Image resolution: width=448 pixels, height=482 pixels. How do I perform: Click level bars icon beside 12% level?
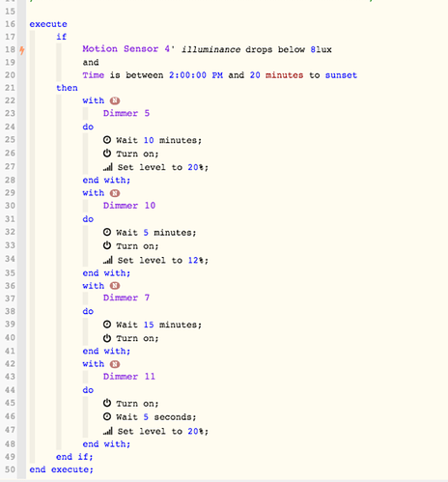[108, 260]
